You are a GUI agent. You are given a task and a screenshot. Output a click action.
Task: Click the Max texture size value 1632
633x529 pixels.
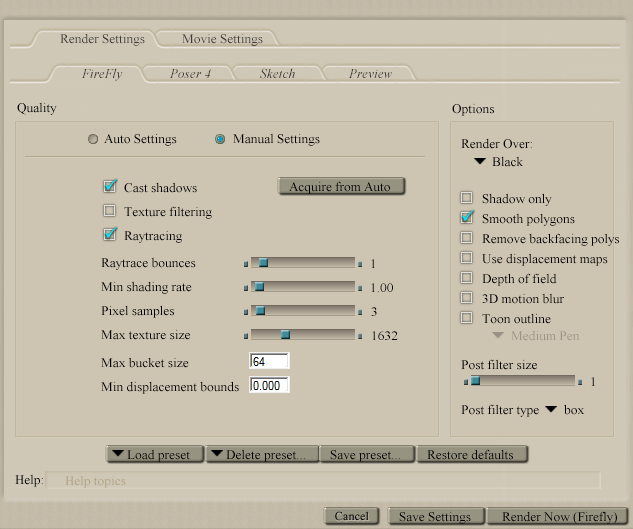pos(384,336)
